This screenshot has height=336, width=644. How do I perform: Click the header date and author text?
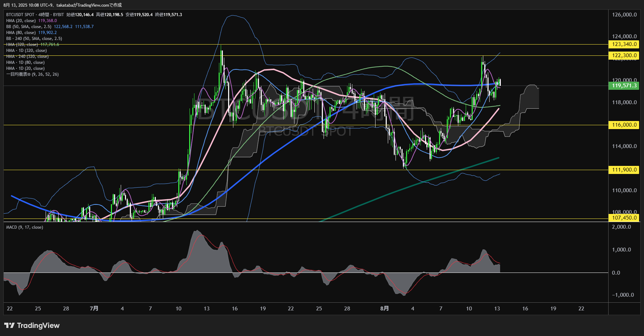point(62,5)
